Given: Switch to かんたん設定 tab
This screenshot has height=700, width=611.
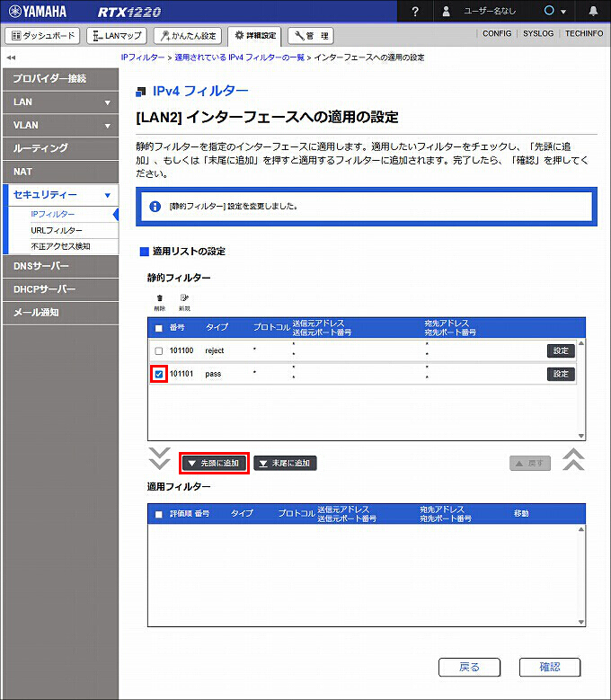Looking at the screenshot, I should (188, 36).
